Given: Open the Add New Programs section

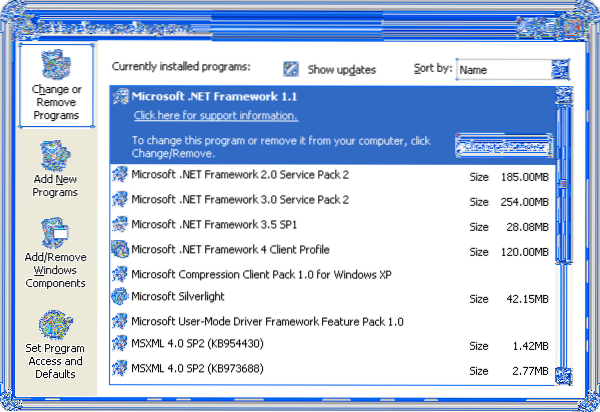Looking at the screenshot, I should coord(55,157).
